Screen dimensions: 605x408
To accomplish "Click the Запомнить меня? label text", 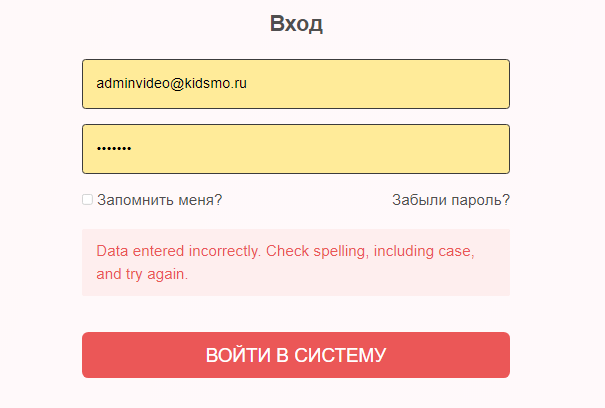I will [x=159, y=200].
